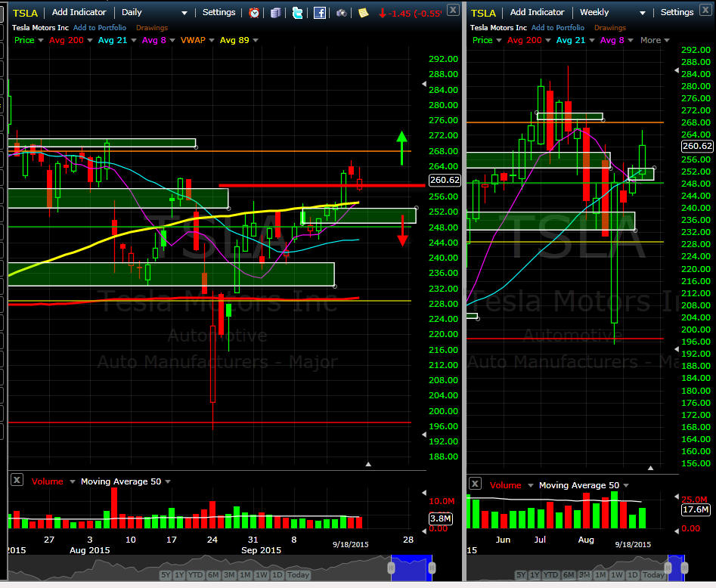Grab right handle of Daily range slider
This screenshot has width=716, height=588.
(432, 568)
